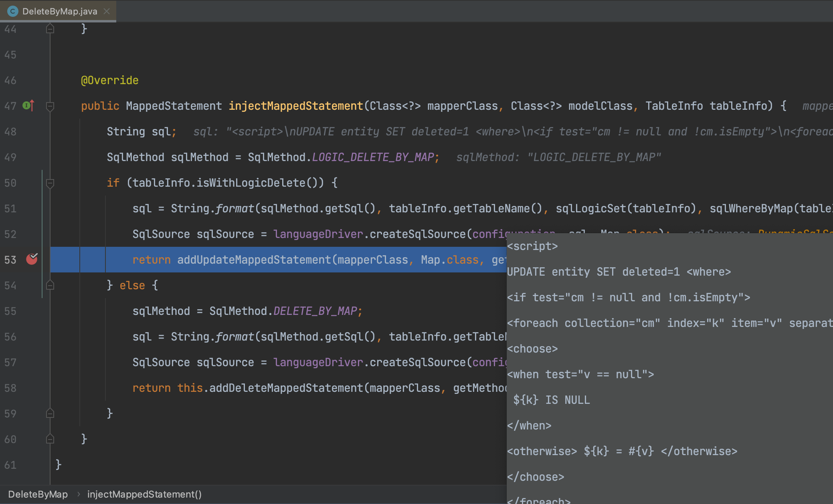Collapse the if block fold on line 50
833x504 pixels.
point(50,183)
